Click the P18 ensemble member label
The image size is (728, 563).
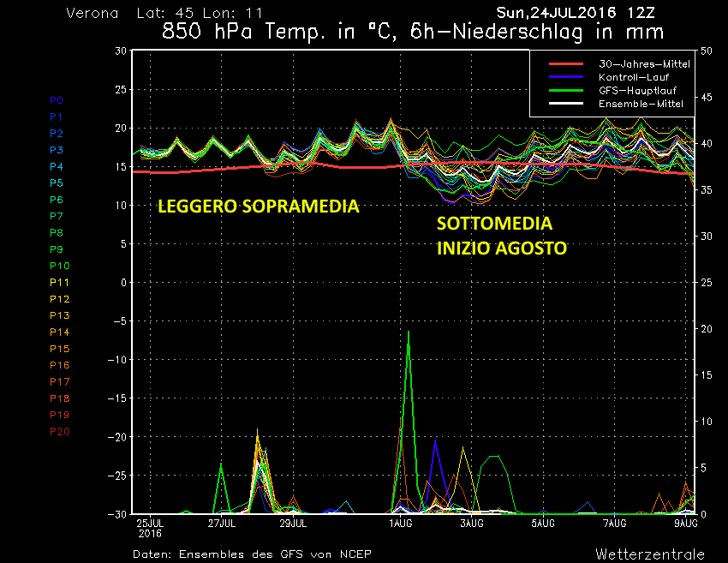coord(59,398)
